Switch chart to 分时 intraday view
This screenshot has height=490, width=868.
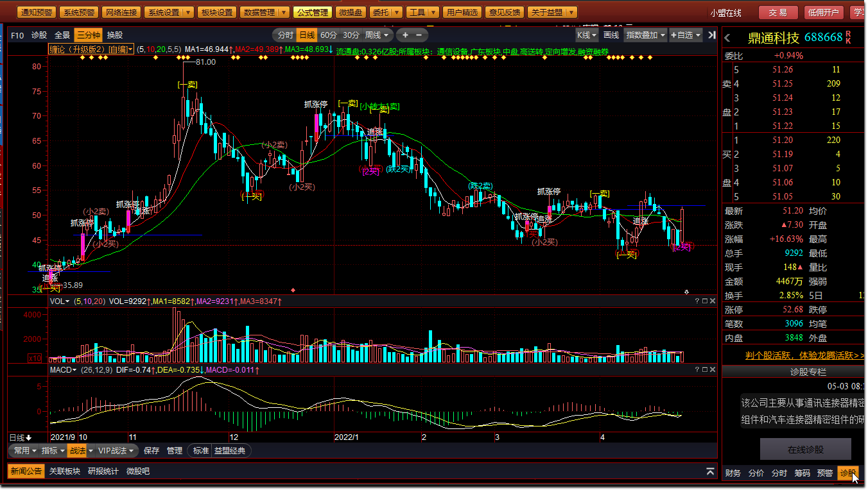coord(285,35)
